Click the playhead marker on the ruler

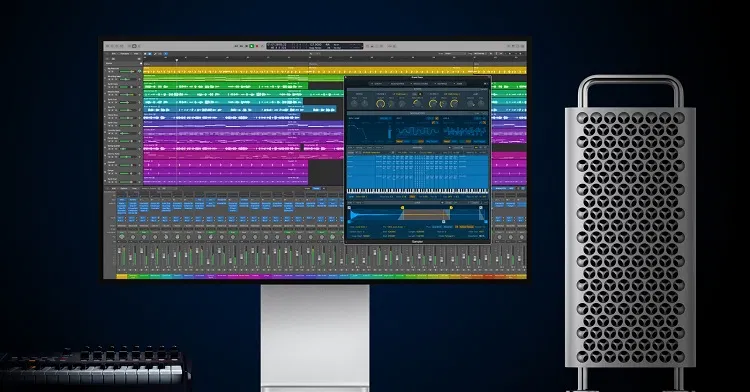click(176, 59)
